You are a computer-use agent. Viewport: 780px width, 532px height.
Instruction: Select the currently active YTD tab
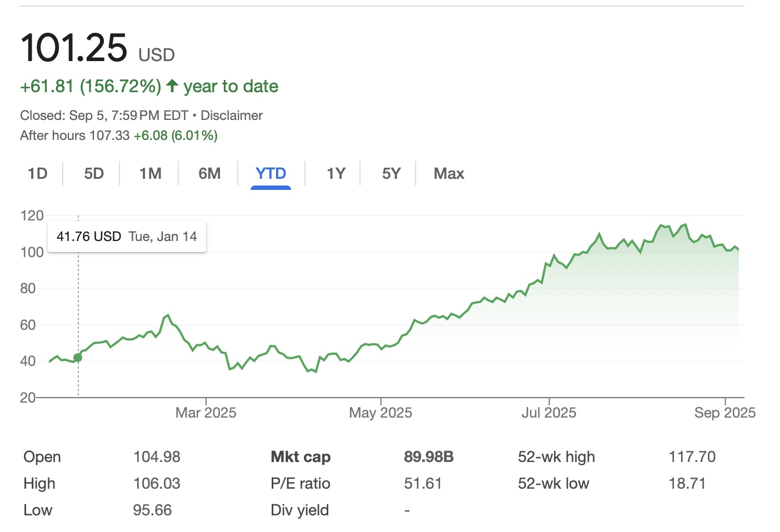click(271, 173)
